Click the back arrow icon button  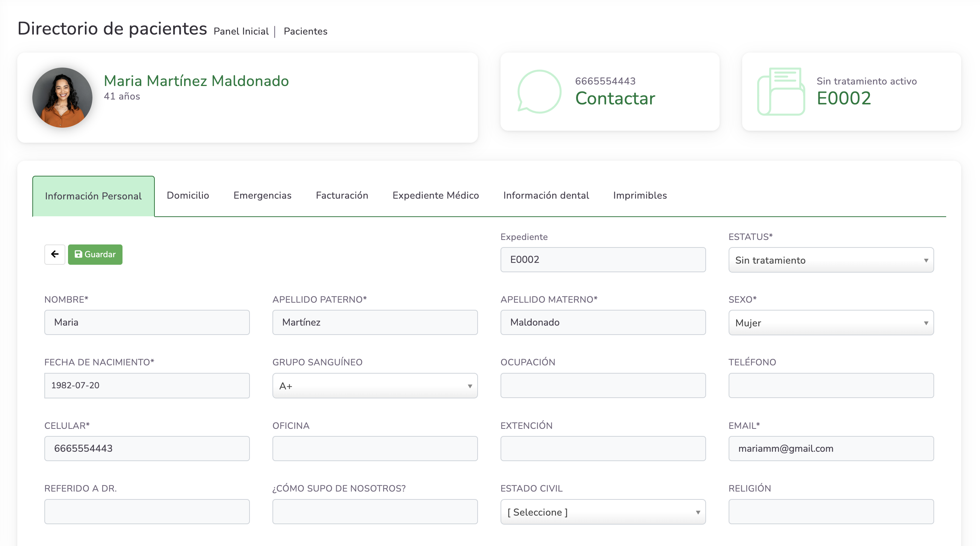point(55,254)
